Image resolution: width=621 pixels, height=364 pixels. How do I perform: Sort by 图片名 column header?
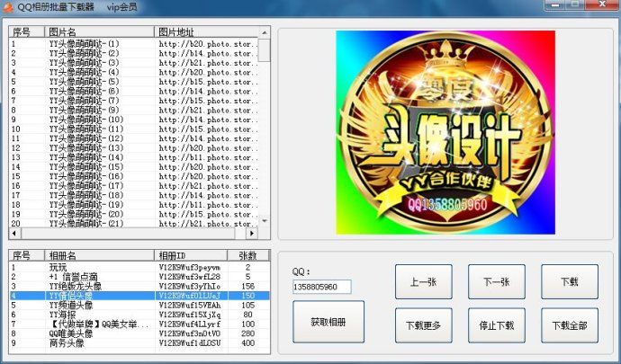tap(99, 32)
